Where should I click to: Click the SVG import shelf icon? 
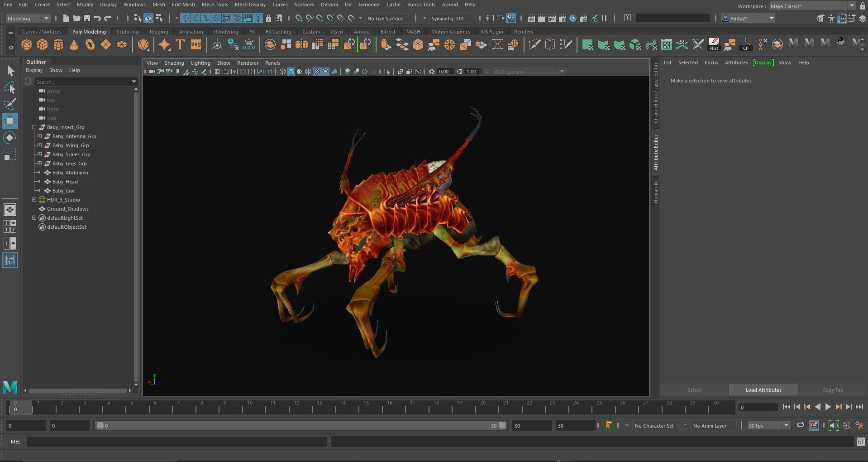click(196, 44)
